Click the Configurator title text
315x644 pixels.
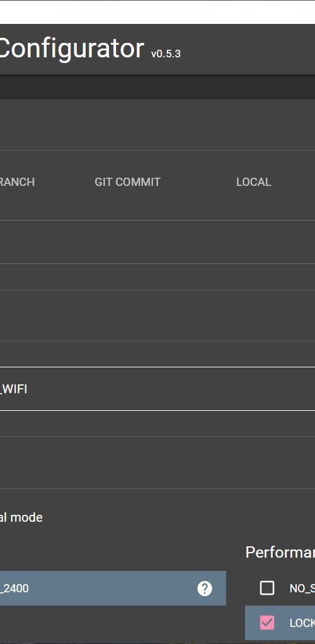(x=72, y=49)
